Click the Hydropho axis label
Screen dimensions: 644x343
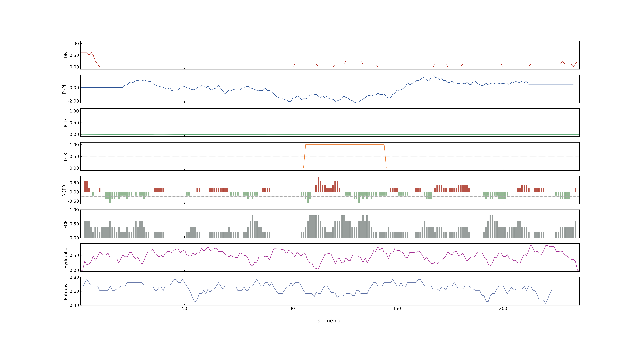[66, 258]
